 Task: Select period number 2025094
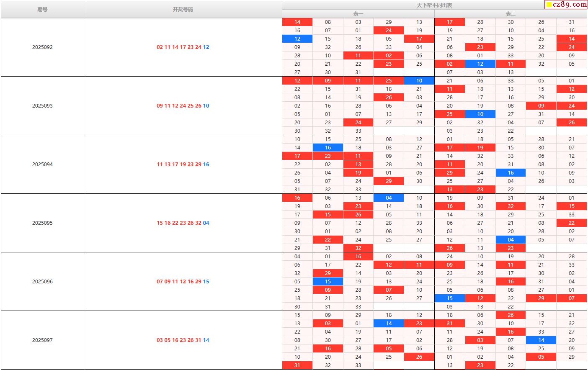click(x=42, y=164)
